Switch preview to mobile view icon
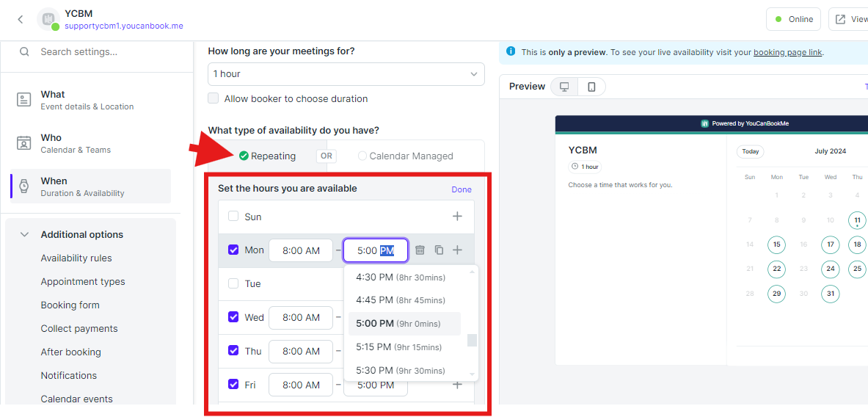The width and height of the screenshot is (868, 417). coord(591,87)
